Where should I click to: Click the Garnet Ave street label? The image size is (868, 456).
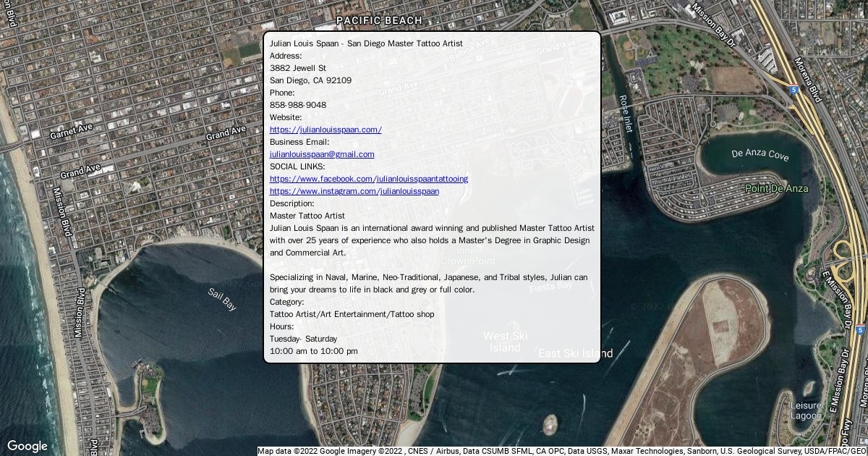pos(71,130)
